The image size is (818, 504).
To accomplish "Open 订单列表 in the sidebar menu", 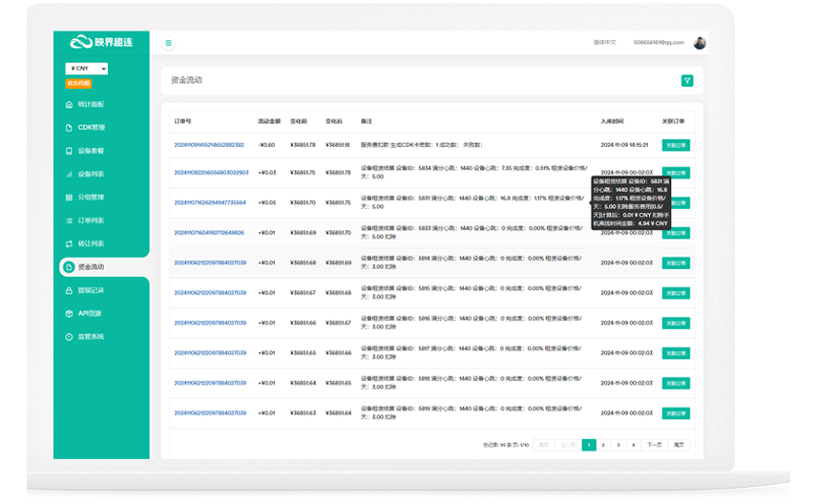I will pyautogui.click(x=91, y=220).
